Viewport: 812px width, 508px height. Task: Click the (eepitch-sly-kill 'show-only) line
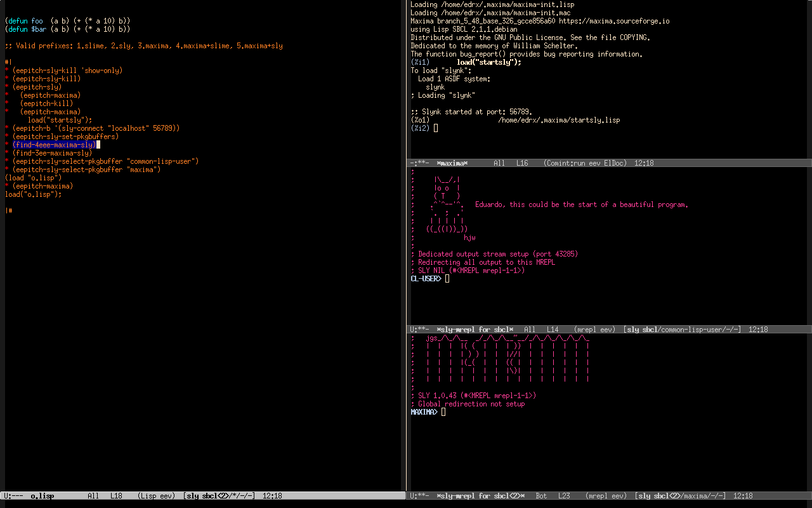point(67,70)
